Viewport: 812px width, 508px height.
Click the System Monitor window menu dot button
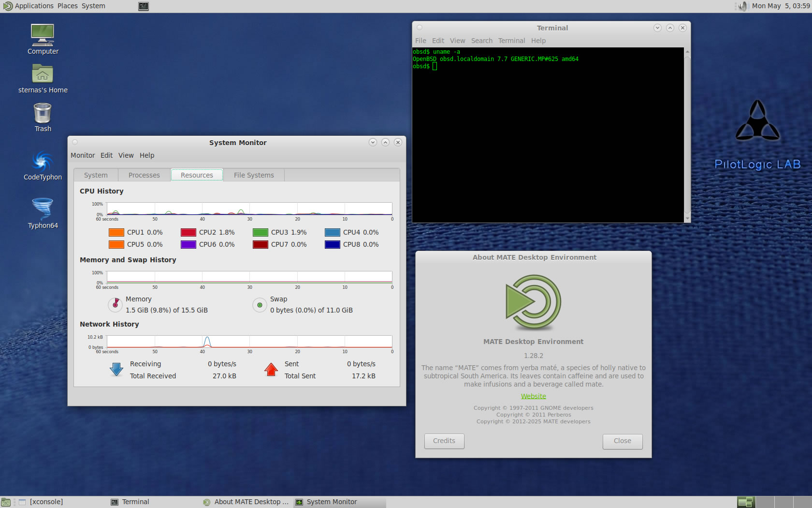(x=75, y=142)
